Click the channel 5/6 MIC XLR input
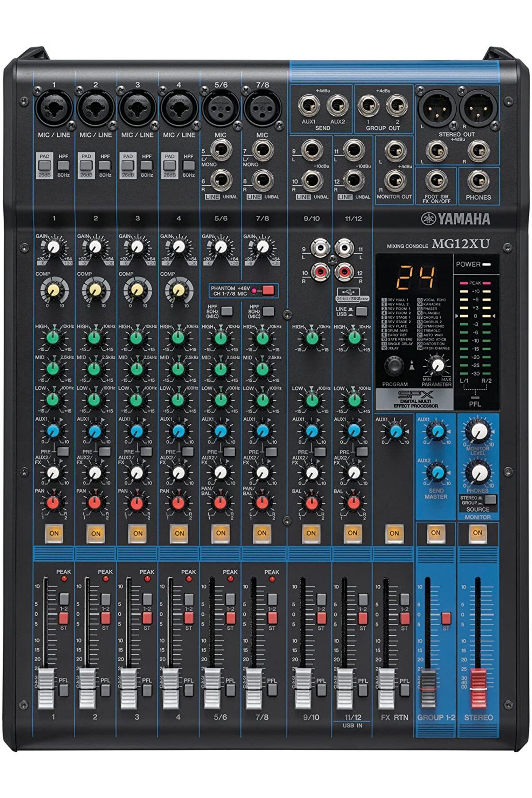 (220, 108)
